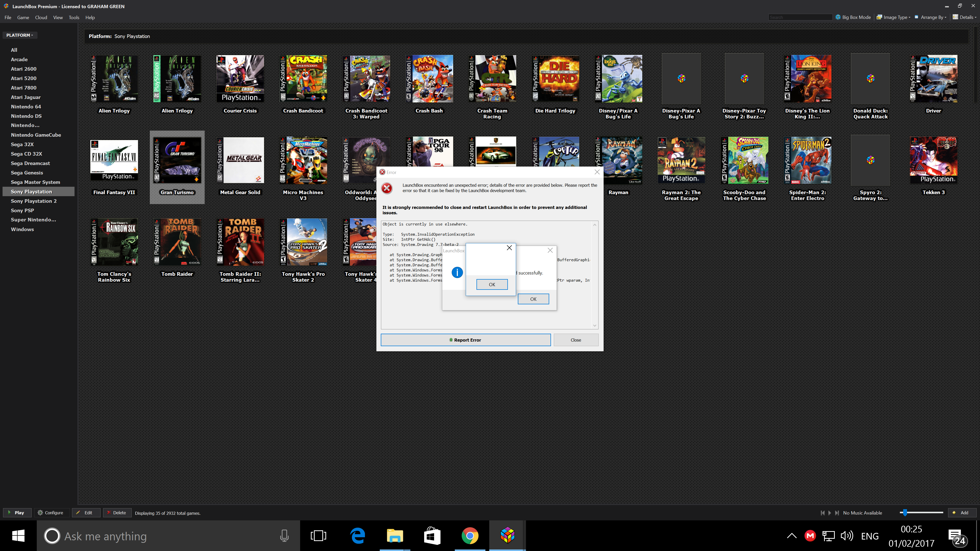Screen dimensions: 980x551
Task: Open the Image Type dropdown
Action: 893,17
